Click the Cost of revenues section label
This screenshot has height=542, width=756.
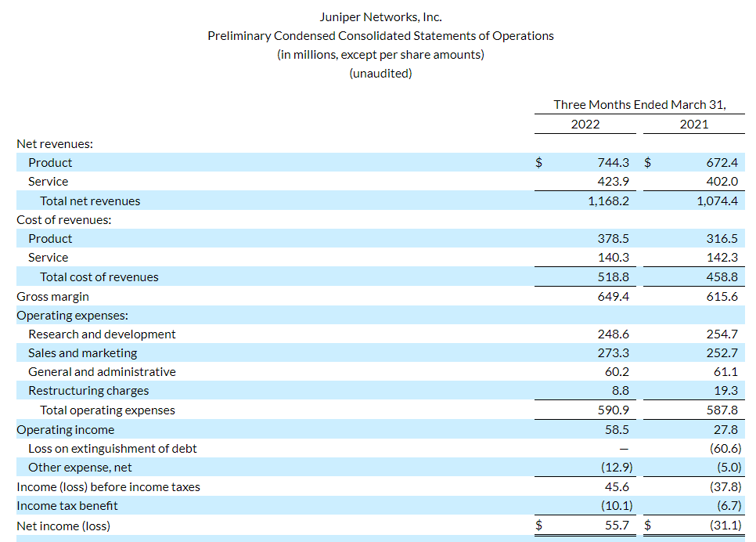pyautogui.click(x=64, y=219)
